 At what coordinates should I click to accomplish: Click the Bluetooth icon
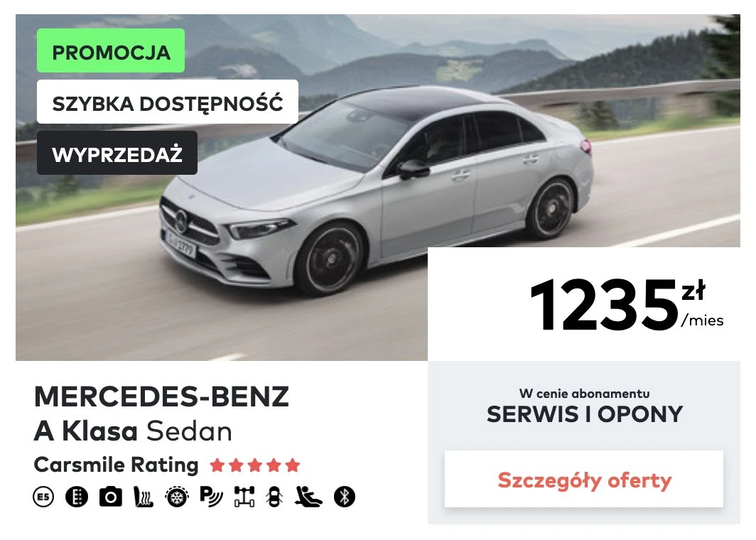click(x=344, y=497)
